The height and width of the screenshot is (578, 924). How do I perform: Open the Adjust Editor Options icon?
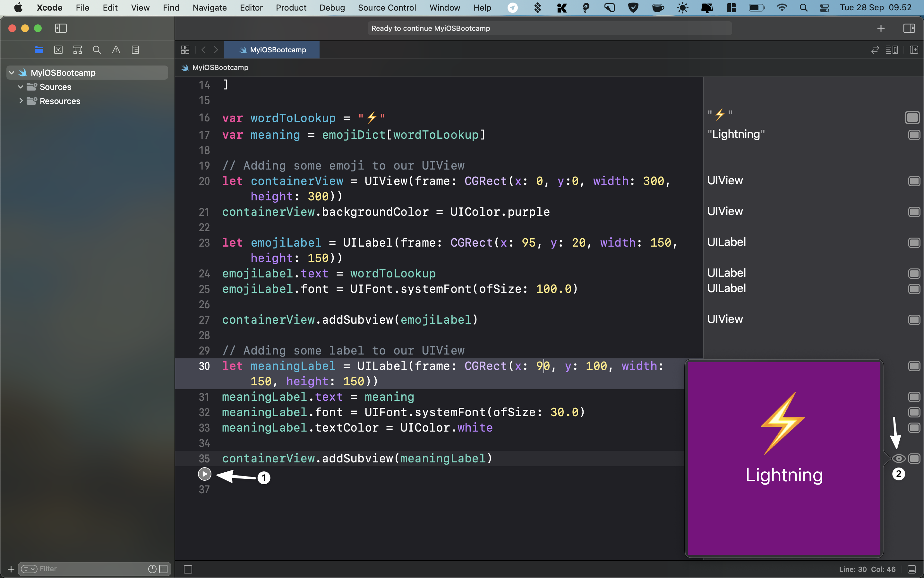(x=892, y=50)
